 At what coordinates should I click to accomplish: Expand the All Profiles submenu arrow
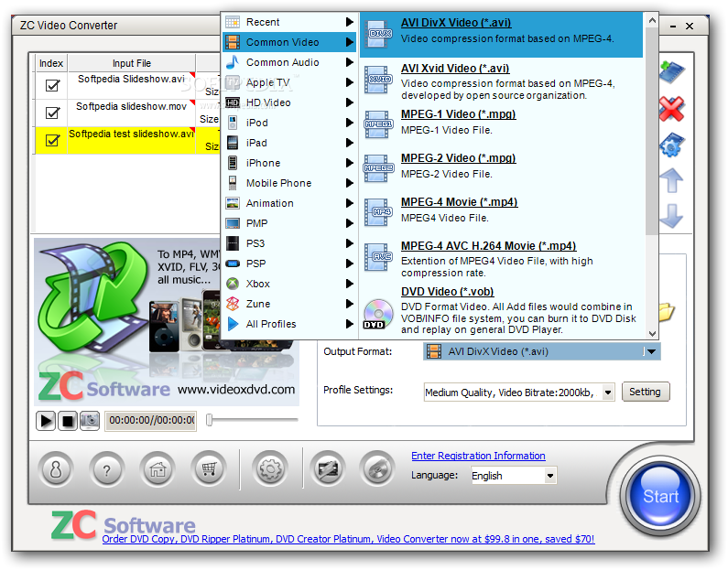(350, 324)
